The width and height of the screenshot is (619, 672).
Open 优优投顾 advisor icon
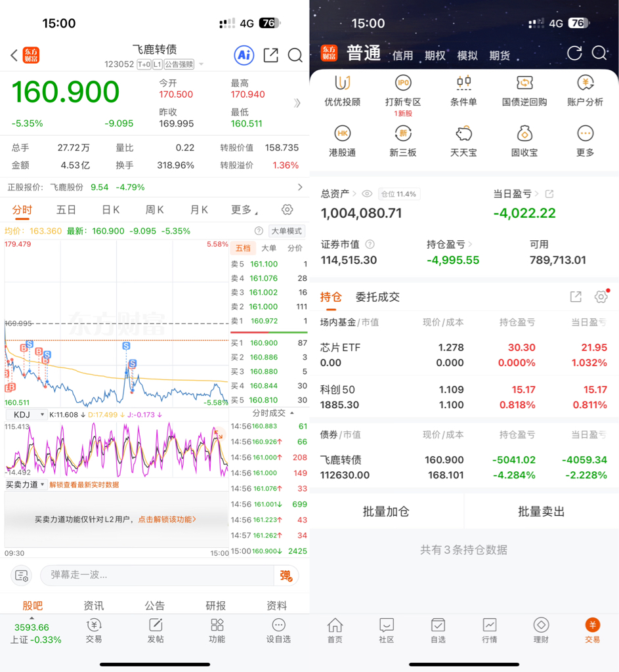click(342, 91)
